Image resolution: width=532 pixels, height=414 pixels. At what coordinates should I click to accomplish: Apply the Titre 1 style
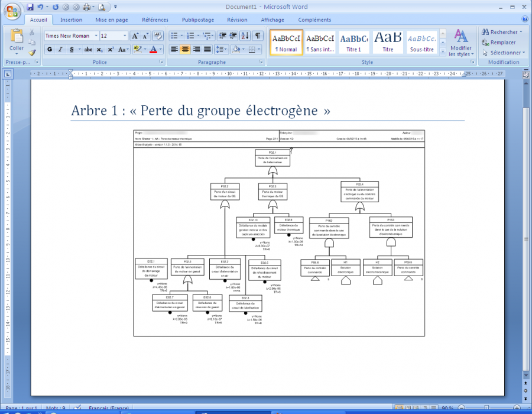tap(354, 43)
